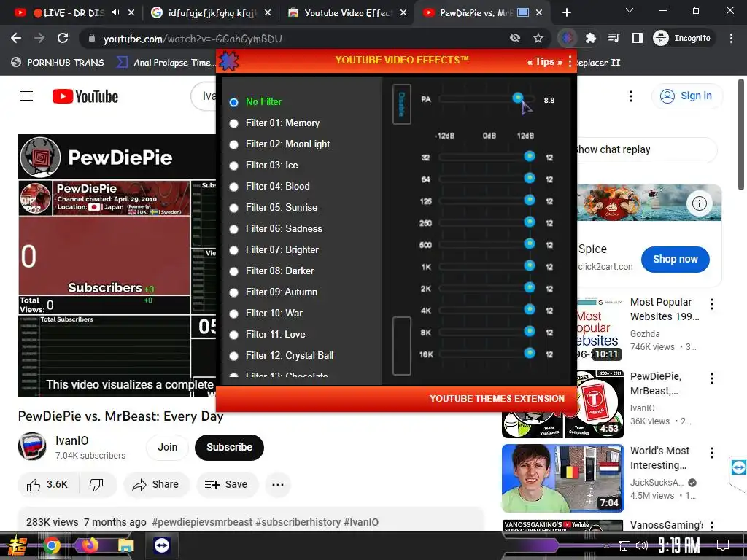The image size is (747, 560).
Task: Enable Filter 04: Blood
Action: click(234, 187)
